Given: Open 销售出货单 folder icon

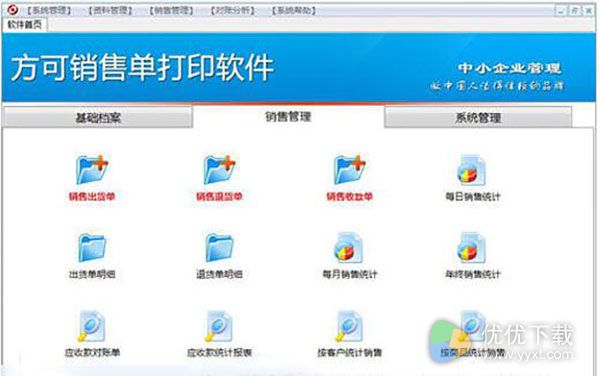Looking at the screenshot, I should [x=92, y=170].
